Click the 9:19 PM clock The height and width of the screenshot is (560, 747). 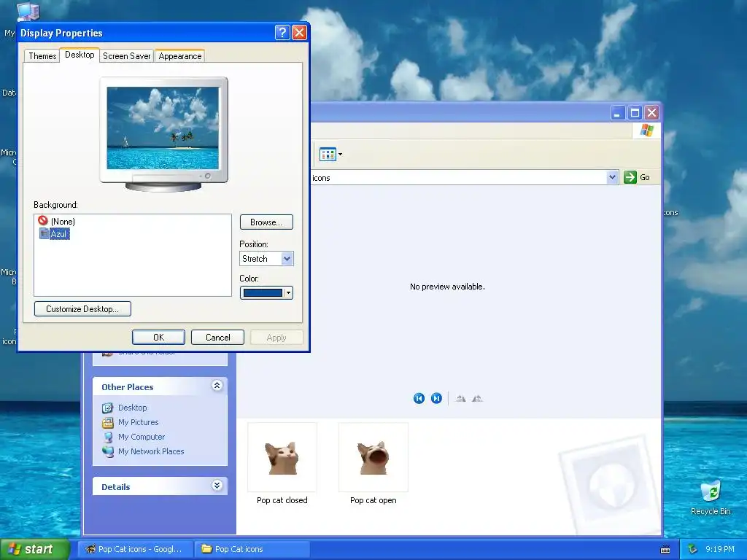click(720, 549)
